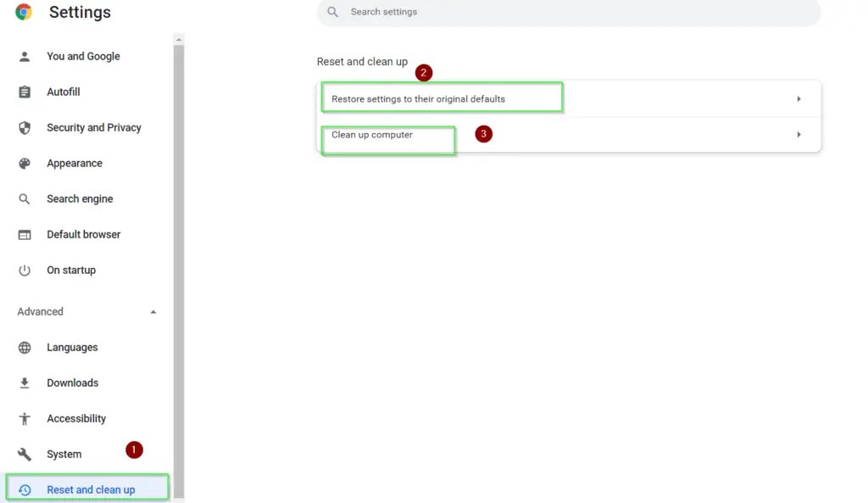Open Accessibility settings
Image resolution: width=868 pixels, height=503 pixels.
pos(75,419)
